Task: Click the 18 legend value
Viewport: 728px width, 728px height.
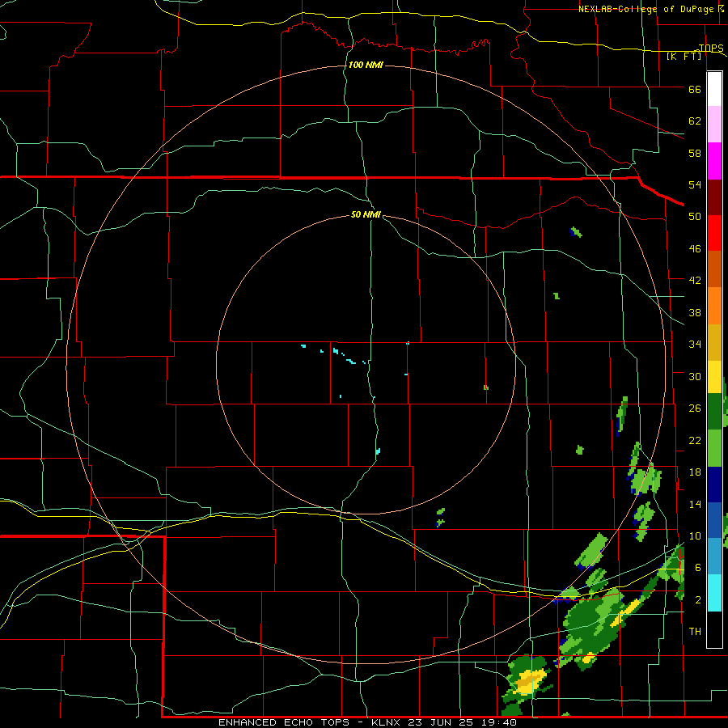Action: point(695,472)
